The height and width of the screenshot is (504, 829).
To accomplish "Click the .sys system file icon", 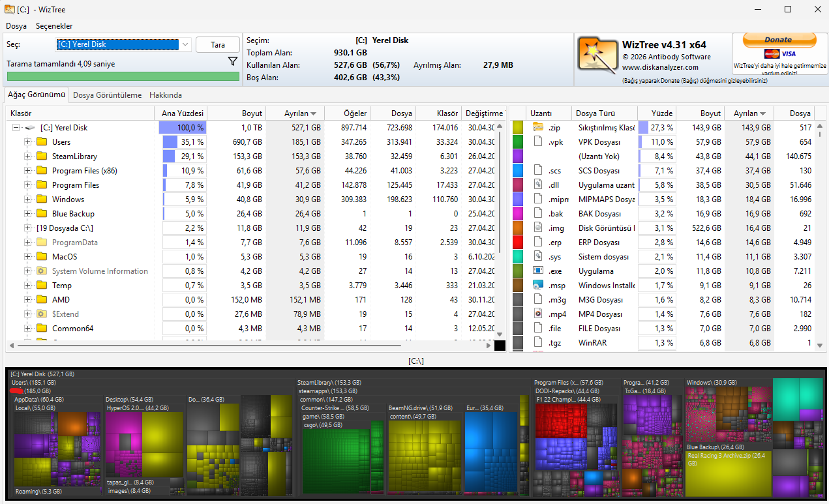I will tap(538, 257).
